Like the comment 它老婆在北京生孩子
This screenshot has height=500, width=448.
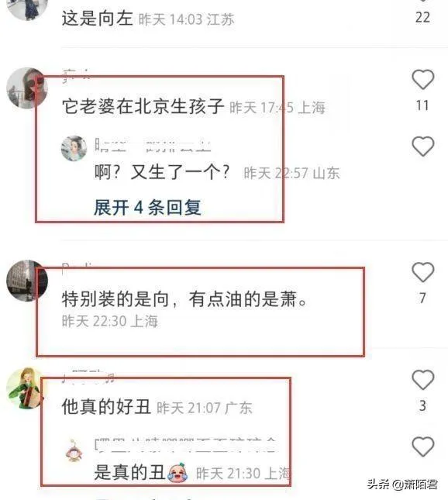point(423,79)
